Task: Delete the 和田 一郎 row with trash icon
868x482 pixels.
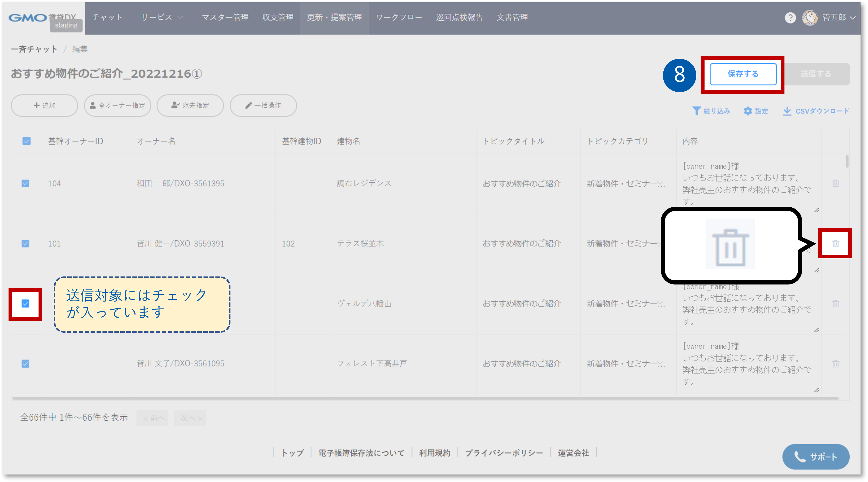Action: 835,184
